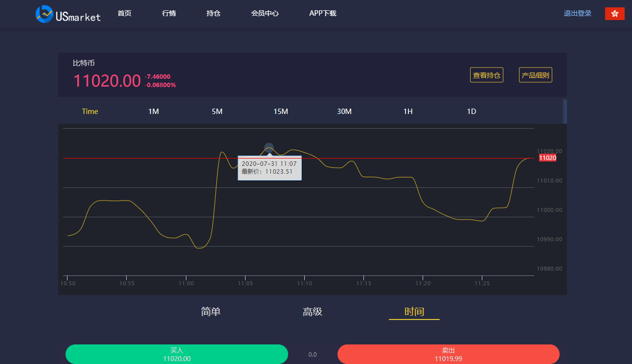
Task: Open the APP下载 download page
Action: [323, 13]
